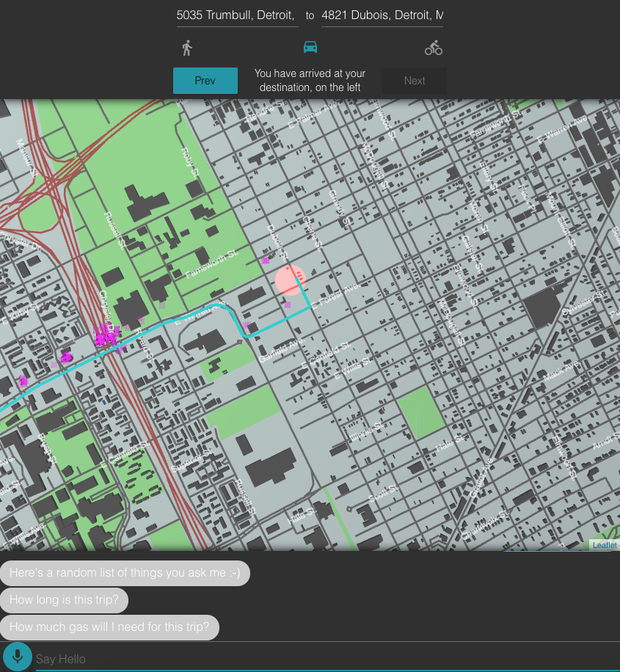Open the Leaflet attribution link
This screenshot has height=672, width=620.
[x=605, y=545]
